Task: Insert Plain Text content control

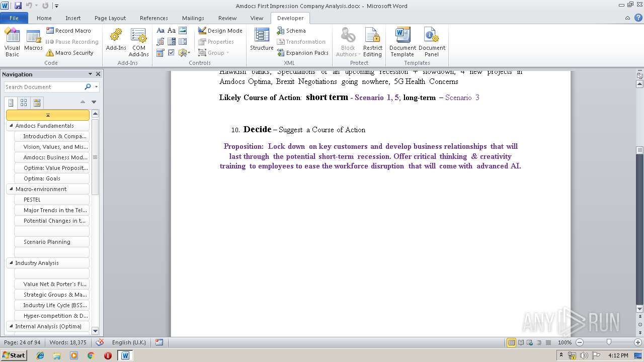Action: (x=172, y=31)
